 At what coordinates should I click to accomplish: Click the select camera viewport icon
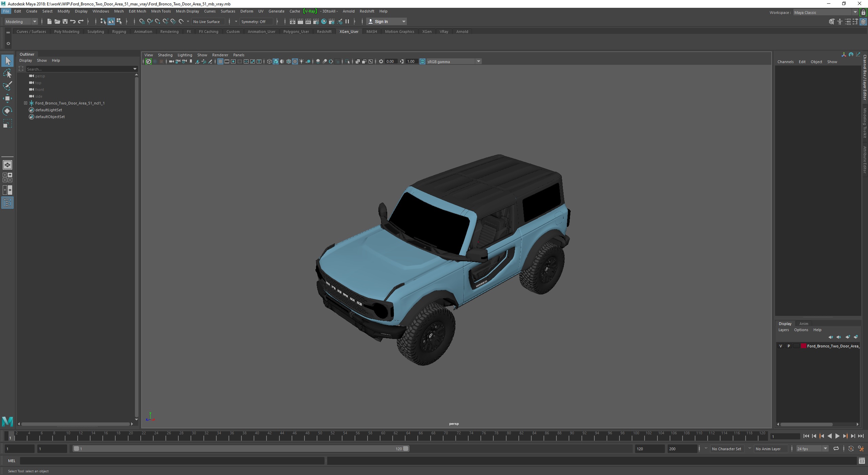pos(171,62)
